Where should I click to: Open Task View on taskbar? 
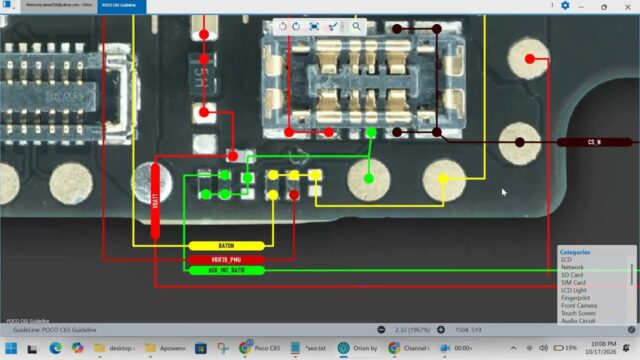32,348
